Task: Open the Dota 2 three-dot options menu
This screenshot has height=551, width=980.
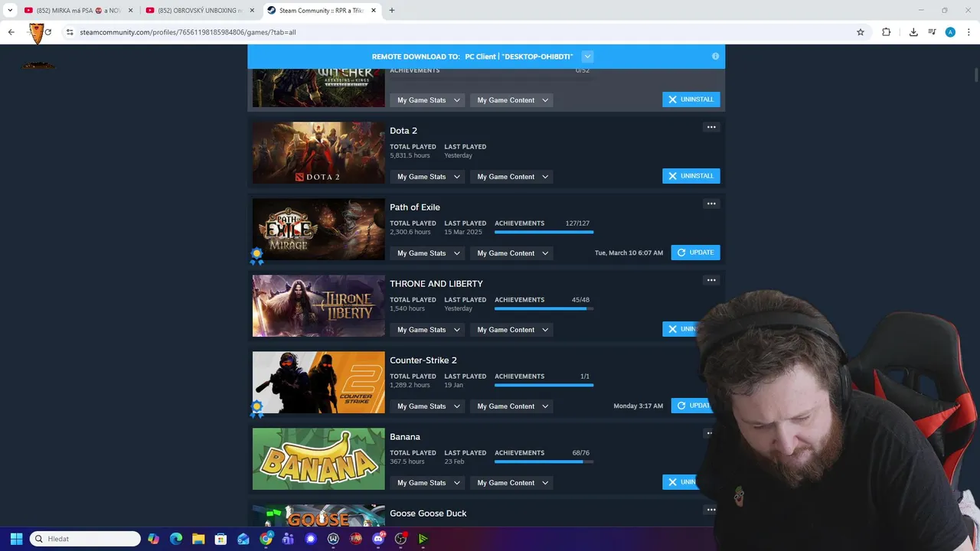Action: 711,127
